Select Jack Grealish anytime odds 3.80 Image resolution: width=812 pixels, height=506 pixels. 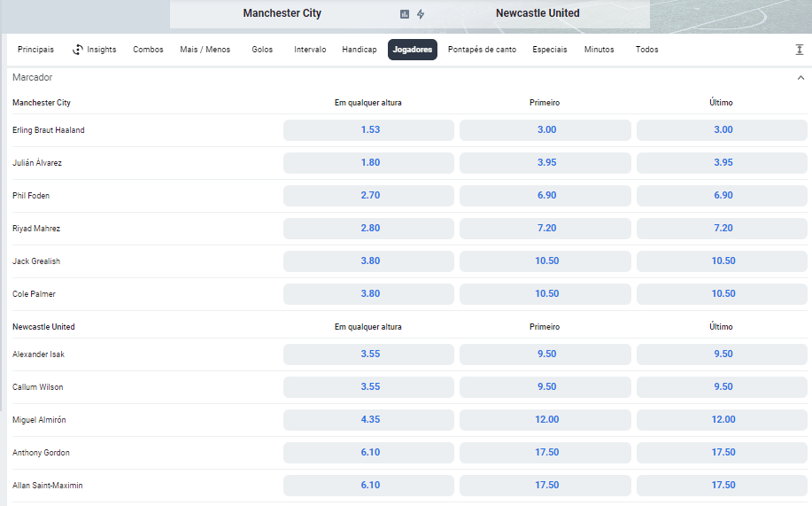368,261
